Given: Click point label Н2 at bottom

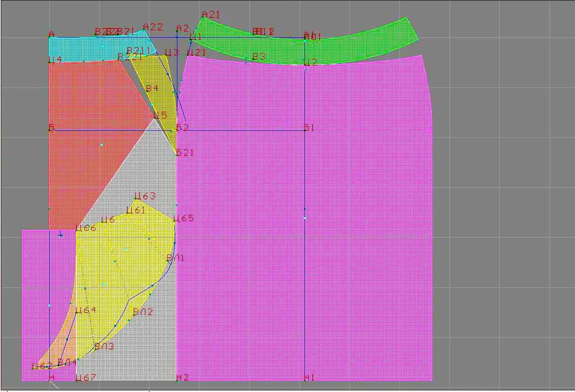Looking at the screenshot, I should pyautogui.click(x=182, y=378).
